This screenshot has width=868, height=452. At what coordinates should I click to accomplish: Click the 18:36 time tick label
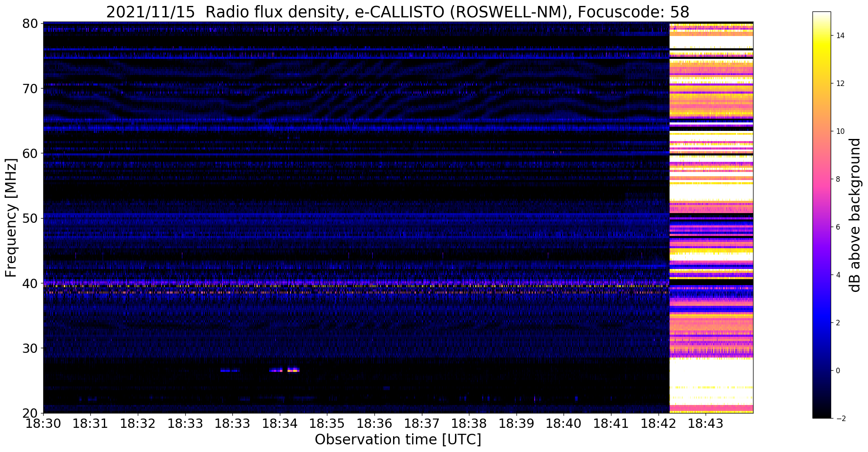(374, 424)
